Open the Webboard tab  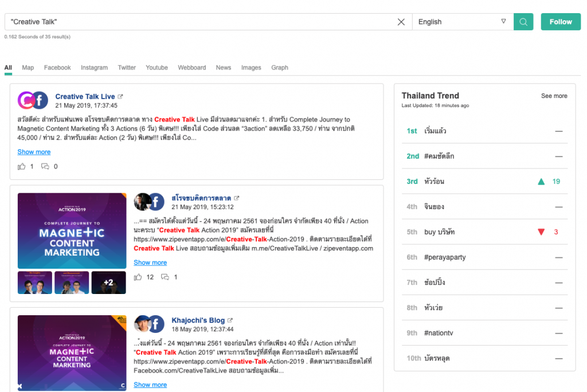[191, 68]
